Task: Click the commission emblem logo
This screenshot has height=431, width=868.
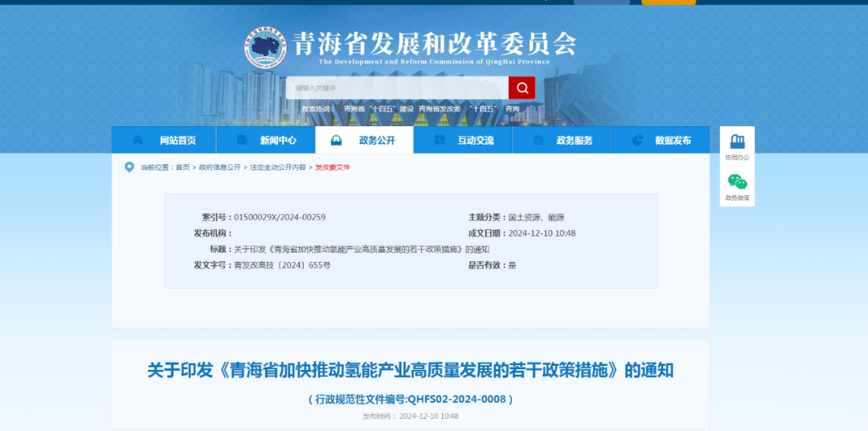Action: pyautogui.click(x=265, y=49)
